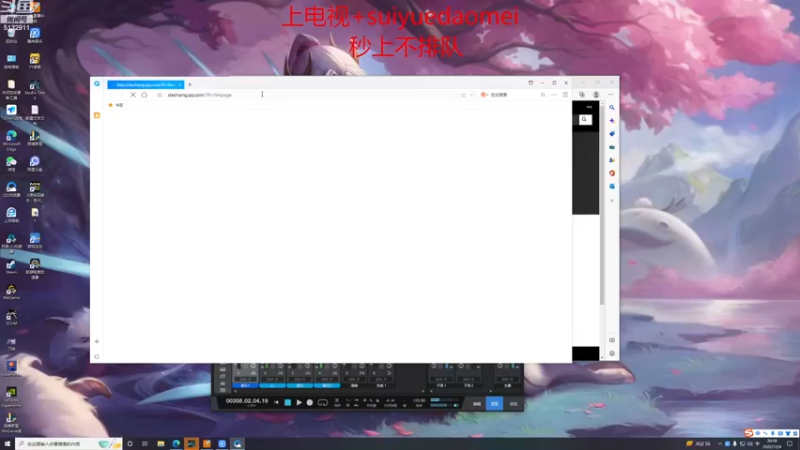Open GeForce Experience desktop shortcut
800x450 pixels.
(x=11, y=396)
